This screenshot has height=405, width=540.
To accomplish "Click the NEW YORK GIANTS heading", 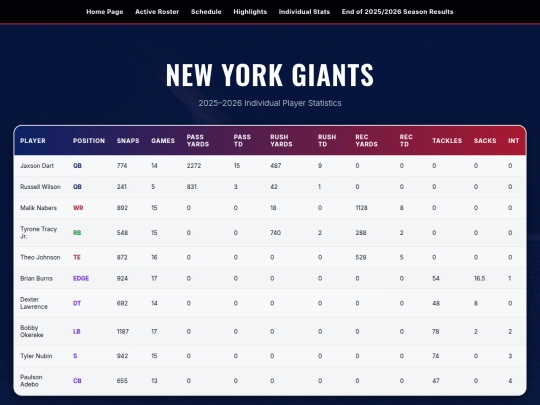I will pos(270,74).
